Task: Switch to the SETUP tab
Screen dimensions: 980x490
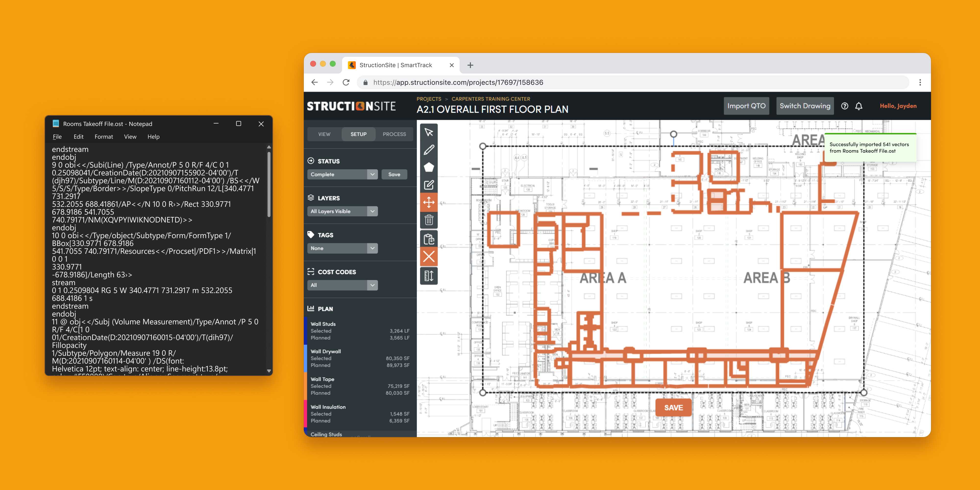Action: [358, 134]
